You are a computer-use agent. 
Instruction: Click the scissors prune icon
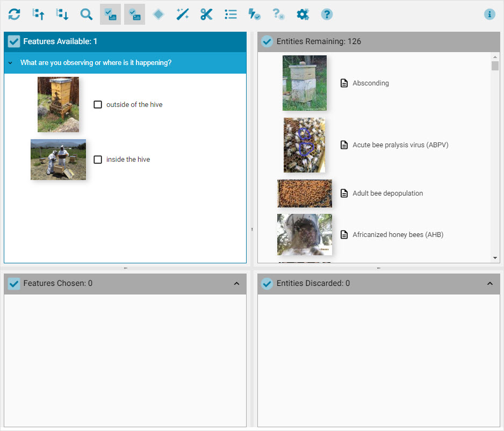click(206, 15)
